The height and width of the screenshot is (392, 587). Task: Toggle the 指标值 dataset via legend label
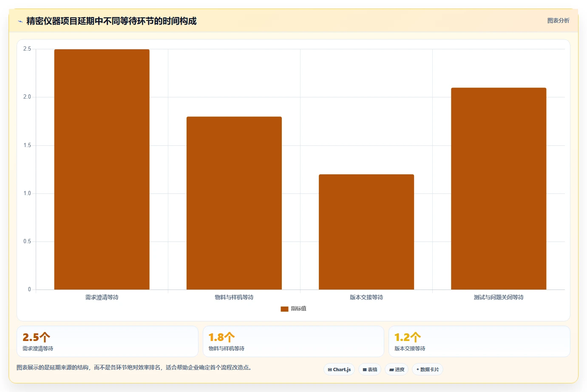pos(298,309)
